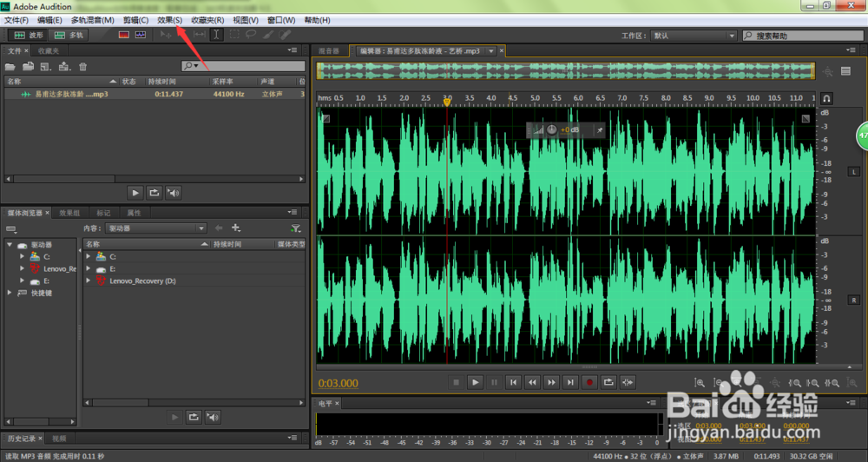Click the add shortcut plus icon
868x462 pixels.
click(x=236, y=228)
